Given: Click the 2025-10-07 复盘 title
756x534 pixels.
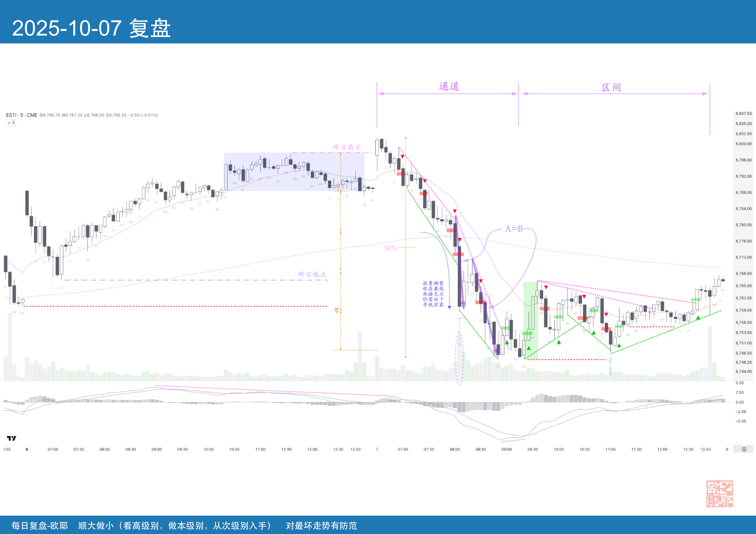Looking at the screenshot, I should 91,28.
